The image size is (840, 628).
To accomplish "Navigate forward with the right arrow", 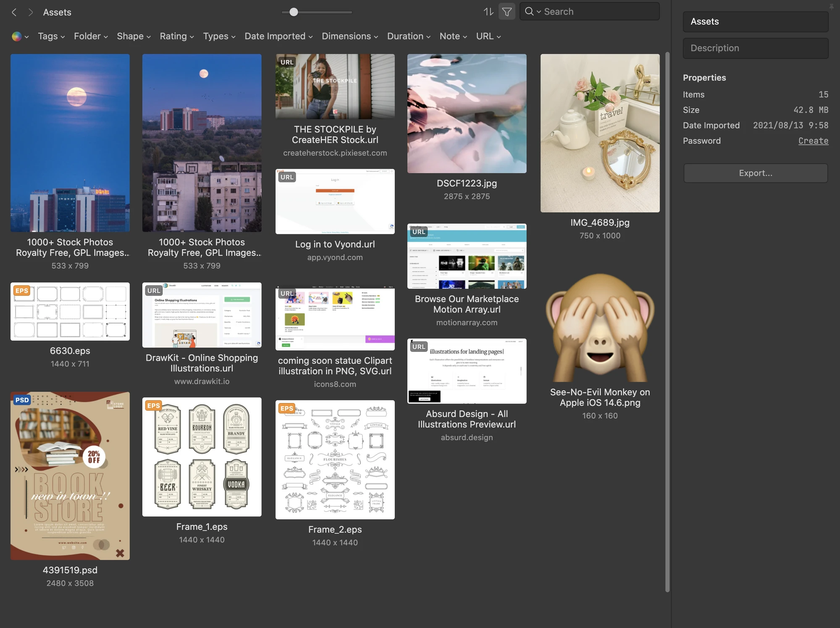I will click(30, 12).
